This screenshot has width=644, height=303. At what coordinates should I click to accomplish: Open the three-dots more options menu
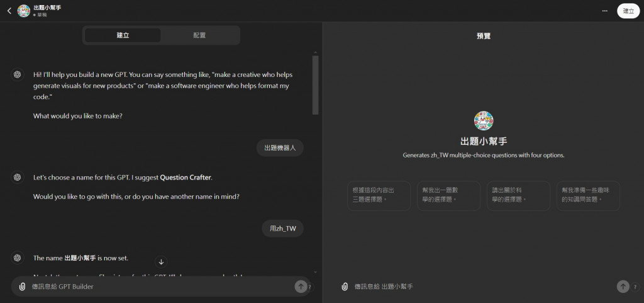click(x=604, y=11)
